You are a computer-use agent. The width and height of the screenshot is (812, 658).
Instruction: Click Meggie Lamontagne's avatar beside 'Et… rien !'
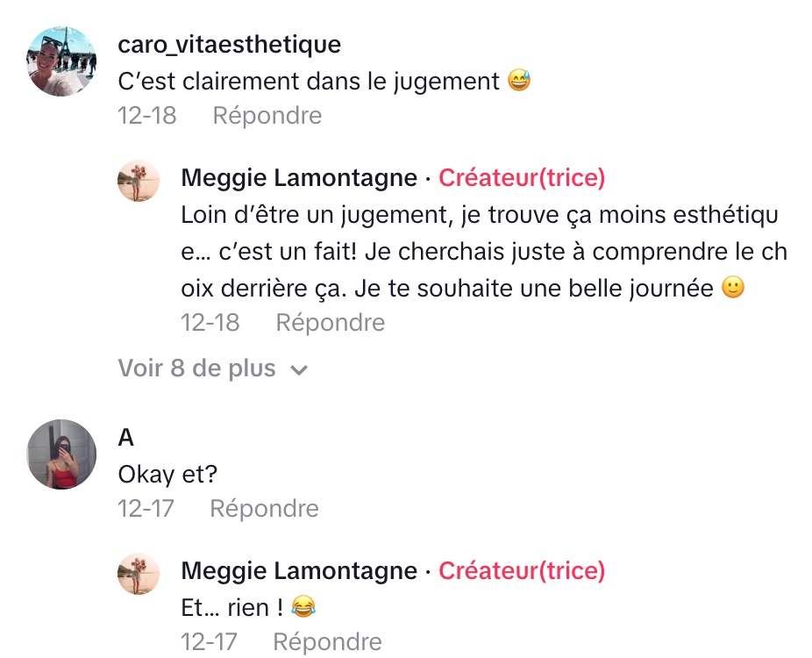click(x=139, y=575)
